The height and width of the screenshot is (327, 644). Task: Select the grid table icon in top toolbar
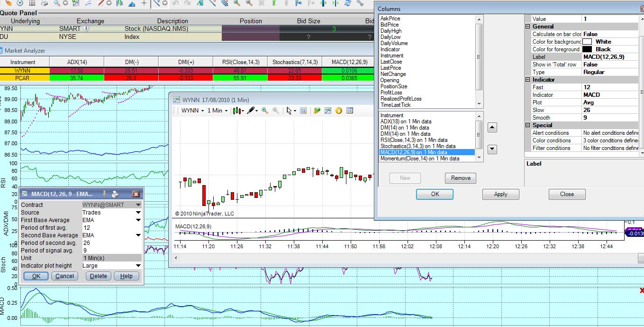[x=32, y=4]
